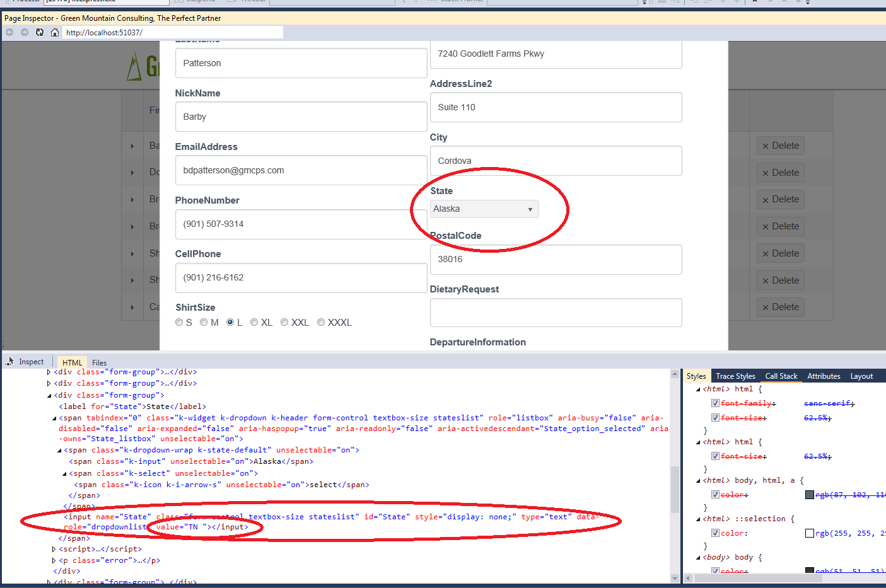Viewport: 886px width, 588px height.
Task: Select shirt size XXL
Action: (284, 322)
